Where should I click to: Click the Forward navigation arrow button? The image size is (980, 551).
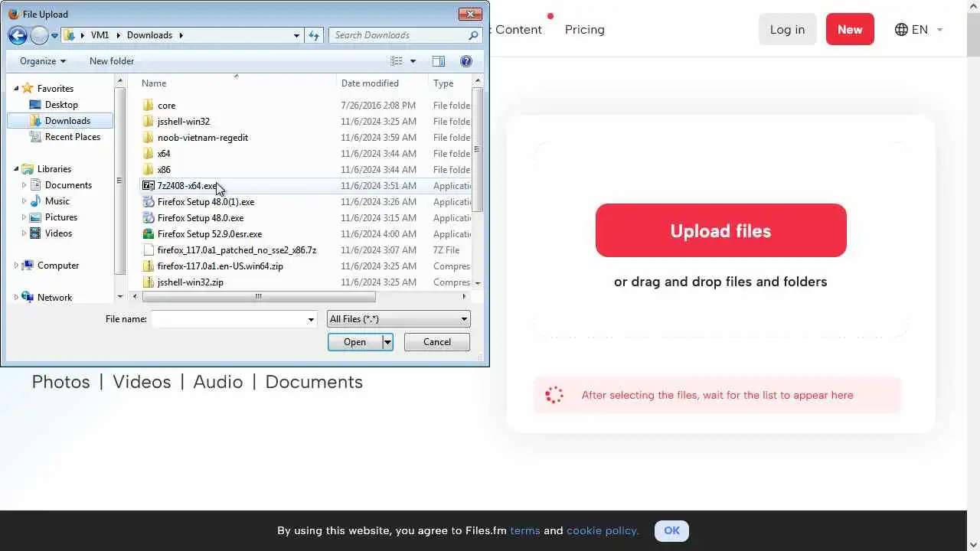click(x=39, y=35)
